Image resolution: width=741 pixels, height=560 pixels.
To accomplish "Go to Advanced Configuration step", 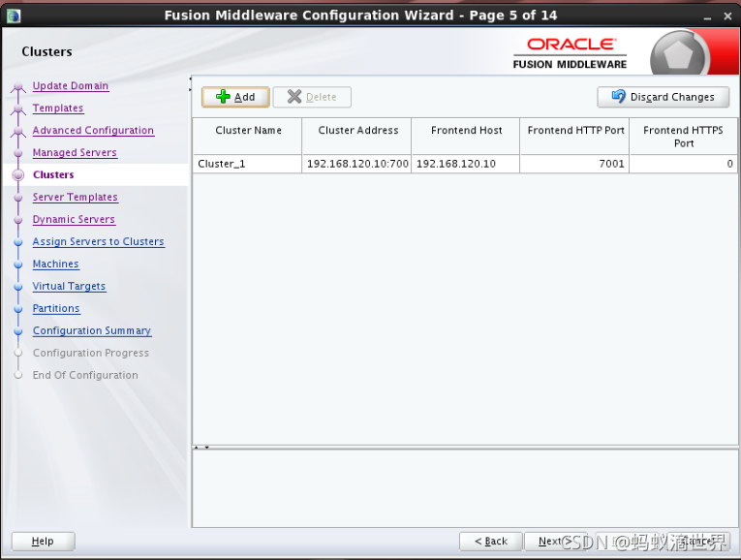I will pyautogui.click(x=93, y=131).
